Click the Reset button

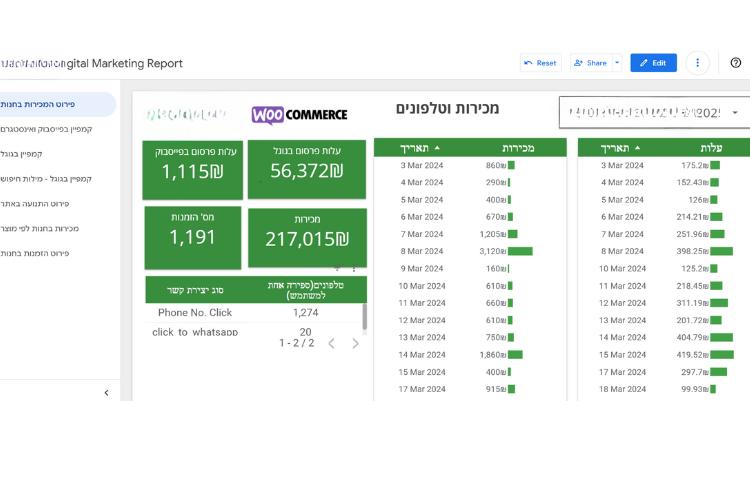tap(540, 63)
